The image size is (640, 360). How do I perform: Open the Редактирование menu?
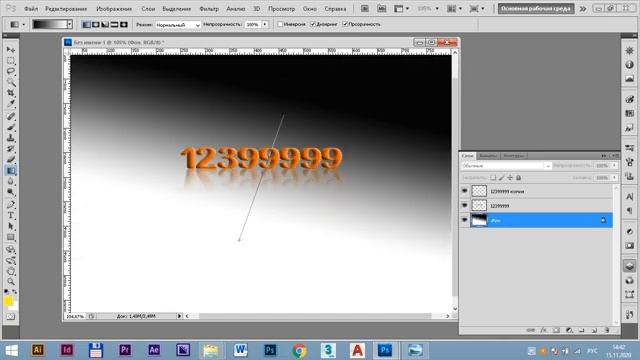click(66, 9)
